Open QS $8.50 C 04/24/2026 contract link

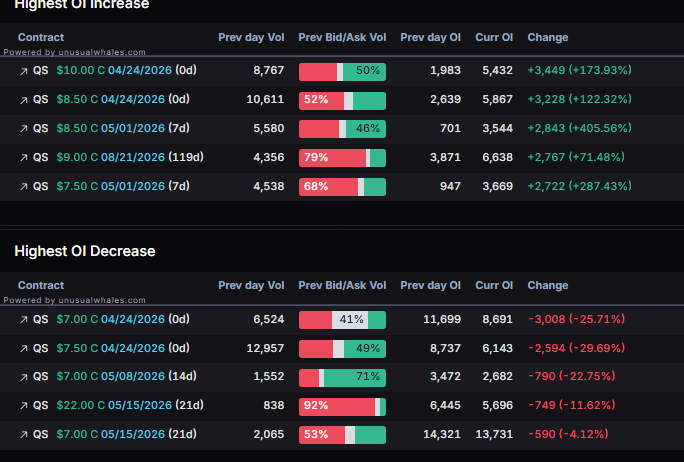coord(123,99)
